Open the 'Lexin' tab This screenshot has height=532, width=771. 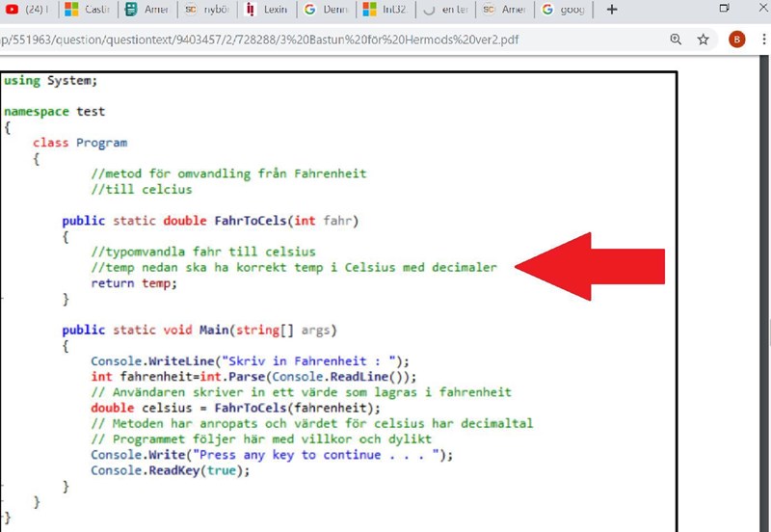[x=265, y=10]
